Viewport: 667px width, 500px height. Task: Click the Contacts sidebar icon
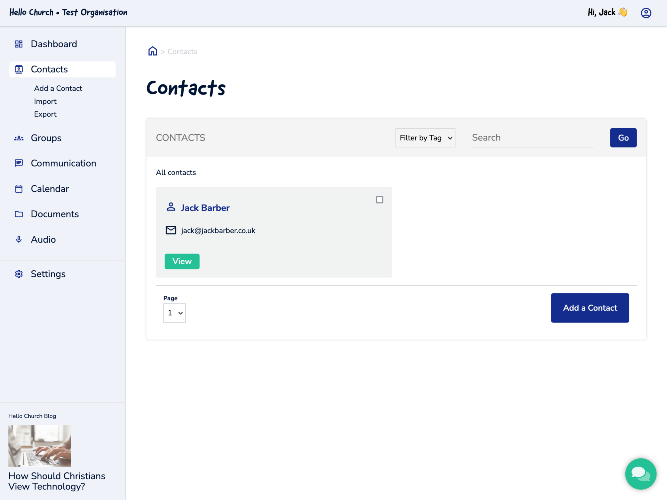(19, 69)
